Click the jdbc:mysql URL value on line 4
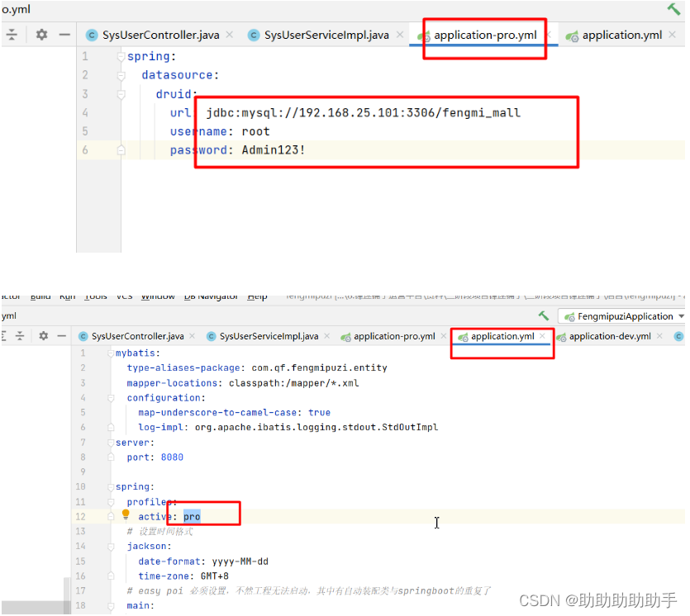 364,113
